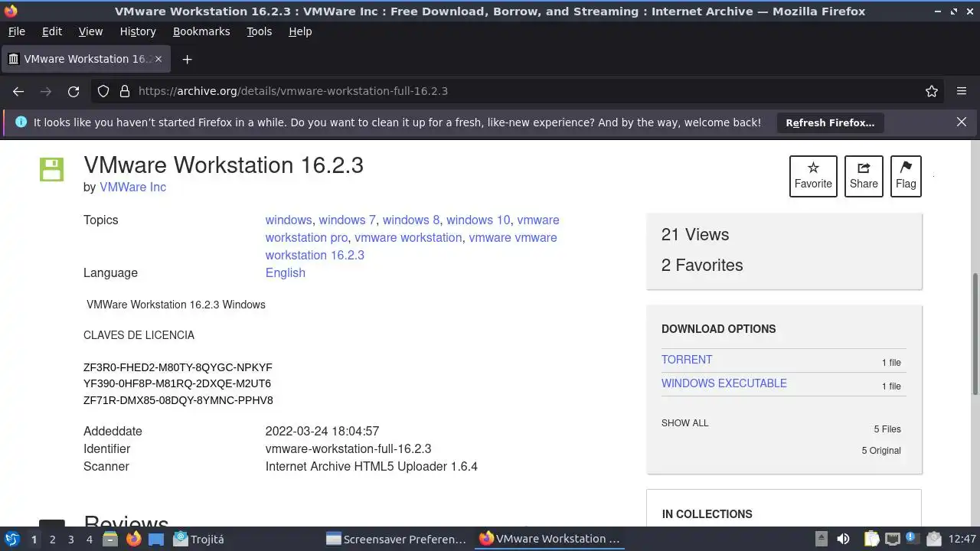Open the English language link
This screenshot has width=980, height=551.
point(286,272)
